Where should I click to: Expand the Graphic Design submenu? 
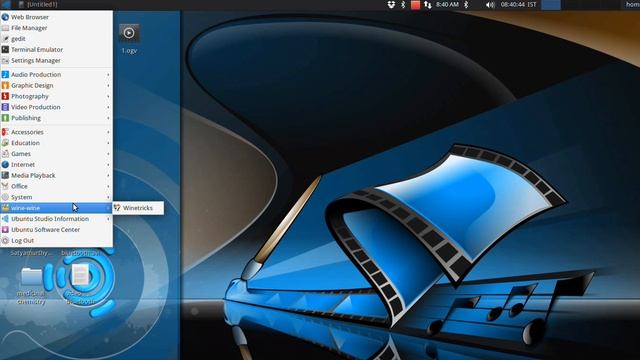tap(56, 85)
